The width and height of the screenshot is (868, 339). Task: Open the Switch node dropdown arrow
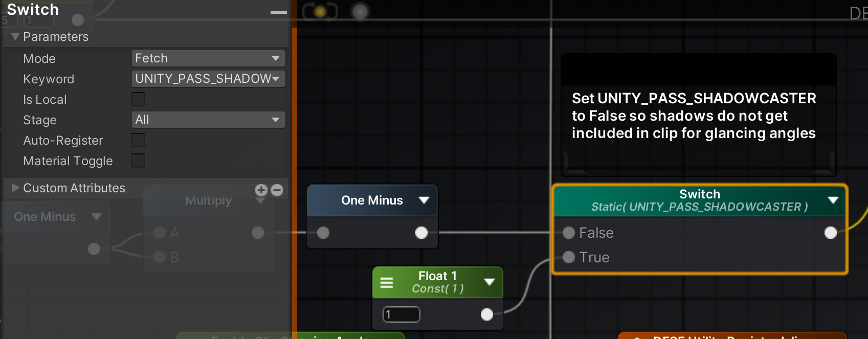(x=833, y=200)
